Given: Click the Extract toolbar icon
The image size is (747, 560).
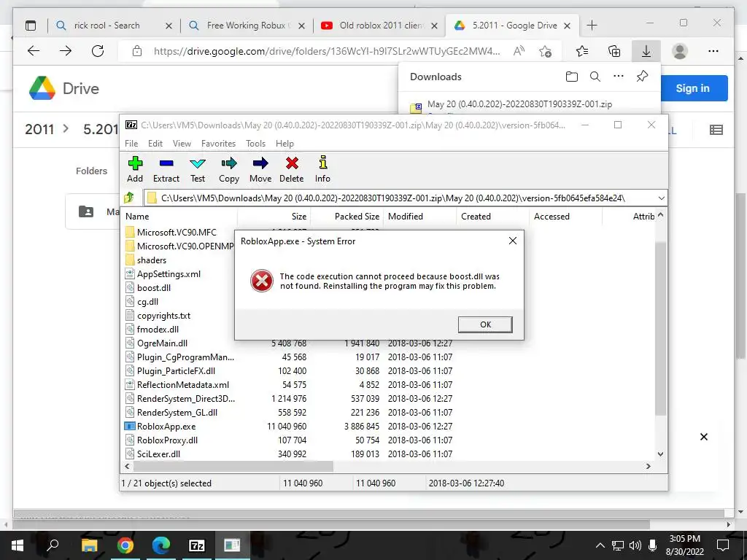Looking at the screenshot, I should click(x=166, y=169).
